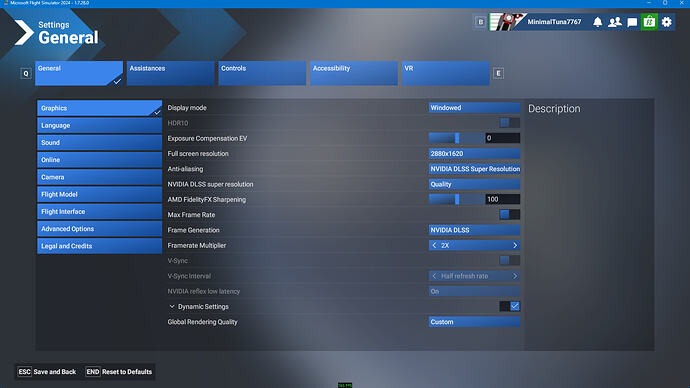This screenshot has width=690, height=388.
Task: Open the chat bubble icon
Action: click(x=632, y=22)
